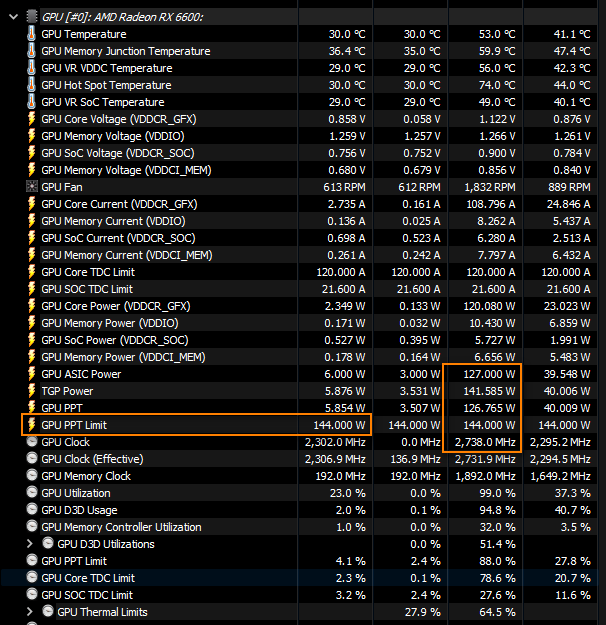Click round icon beside GPU SOC TDC Limit percent row

[x=32, y=594]
